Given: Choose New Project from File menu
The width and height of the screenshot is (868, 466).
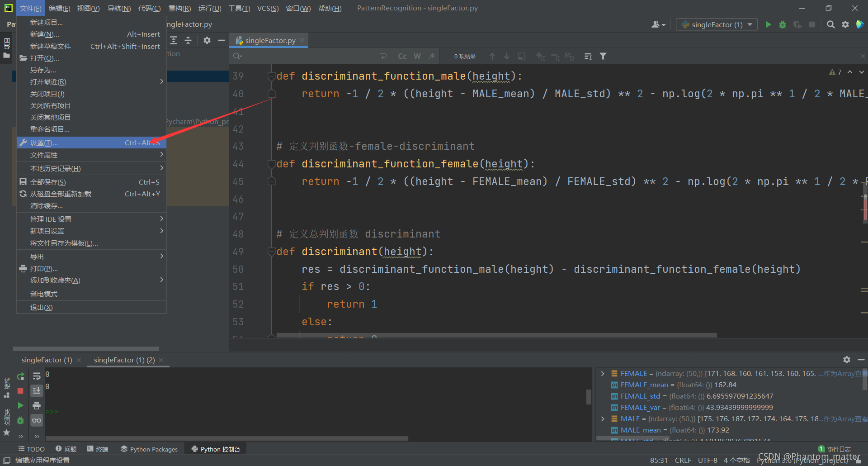Looking at the screenshot, I should click(92, 23).
